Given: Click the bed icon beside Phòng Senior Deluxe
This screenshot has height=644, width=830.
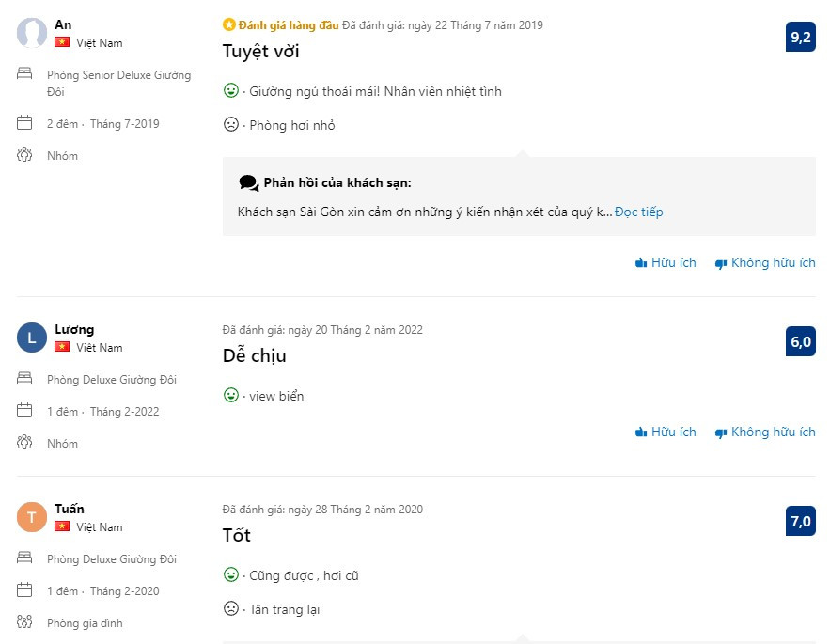Looking at the screenshot, I should pos(24,74).
